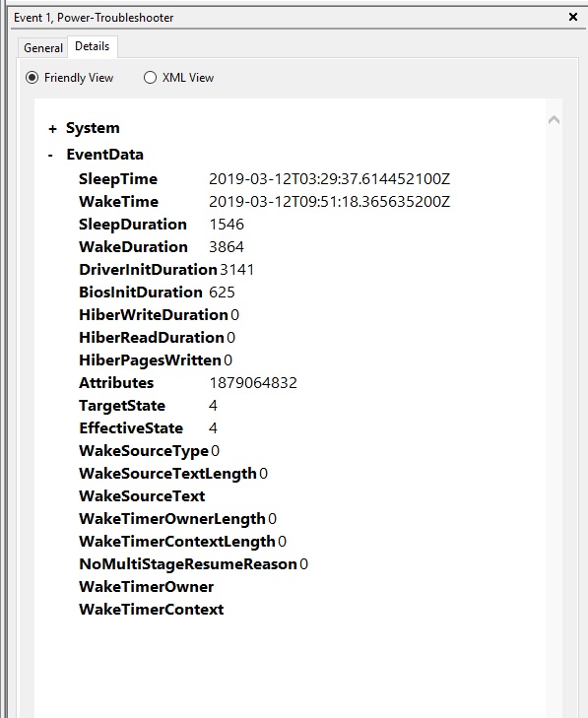Select the Attributes value 1879064832
This screenshot has width=588, height=718.
[x=253, y=383]
